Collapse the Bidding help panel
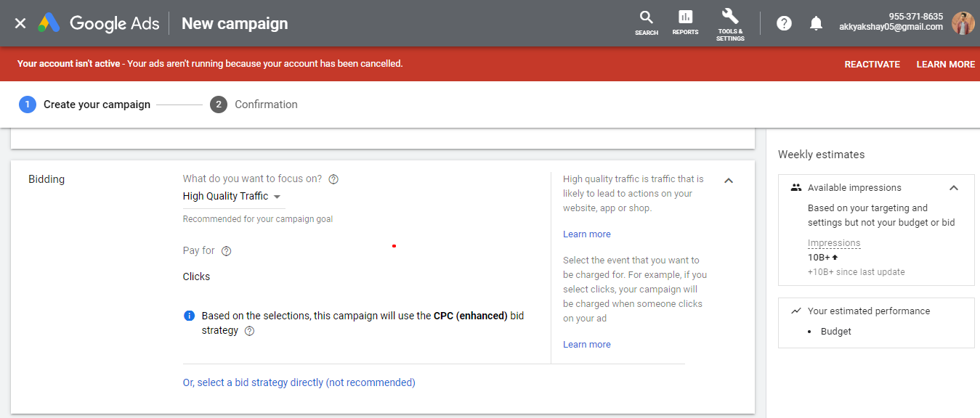980x418 pixels. click(729, 180)
